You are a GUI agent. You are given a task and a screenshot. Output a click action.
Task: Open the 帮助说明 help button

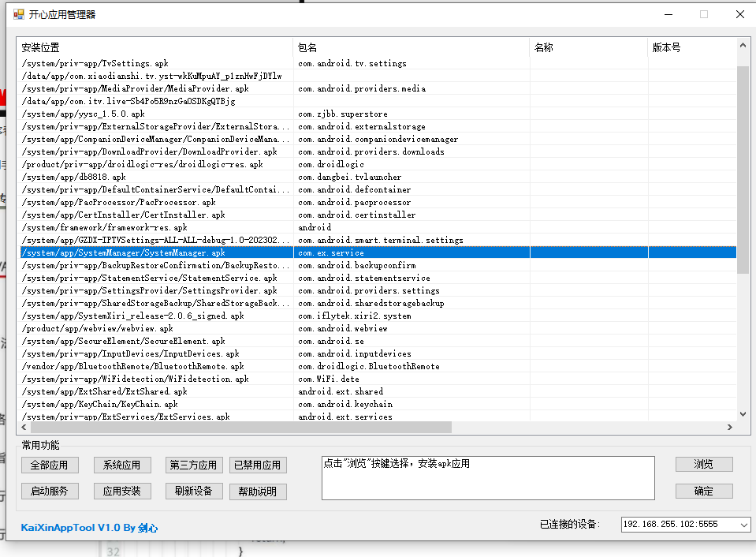pyautogui.click(x=258, y=492)
